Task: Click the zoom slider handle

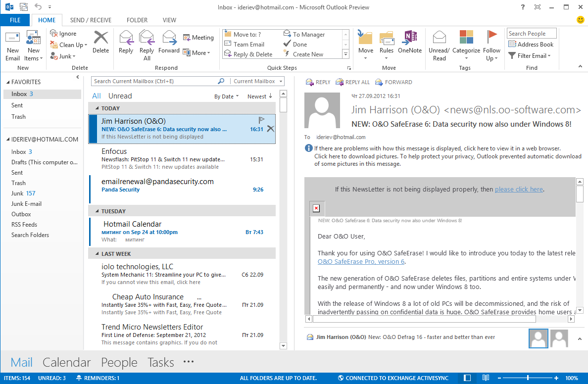Action: click(x=528, y=378)
